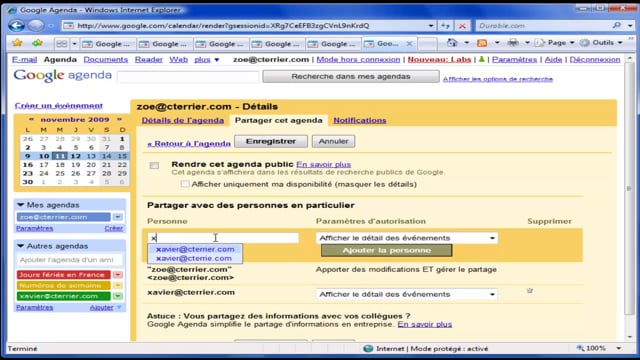
Task: Open Afficher les options de recherche link
Action: point(498,79)
